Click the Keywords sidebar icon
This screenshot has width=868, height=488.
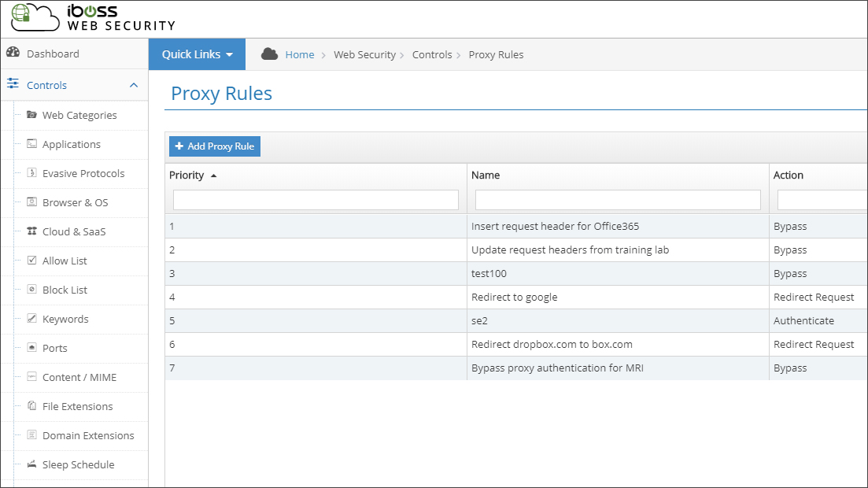point(32,319)
